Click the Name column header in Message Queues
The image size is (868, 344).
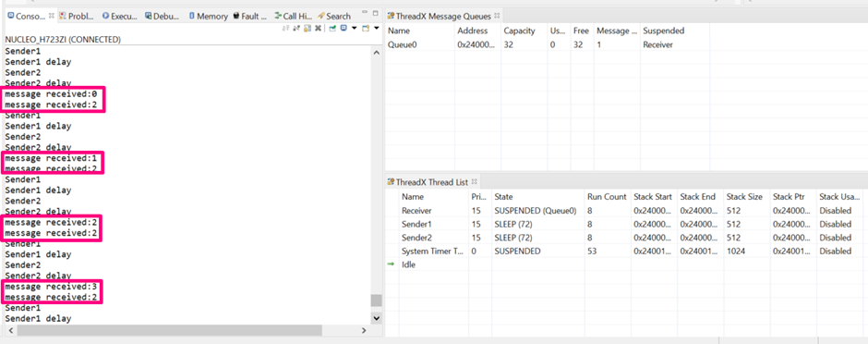tap(420, 31)
